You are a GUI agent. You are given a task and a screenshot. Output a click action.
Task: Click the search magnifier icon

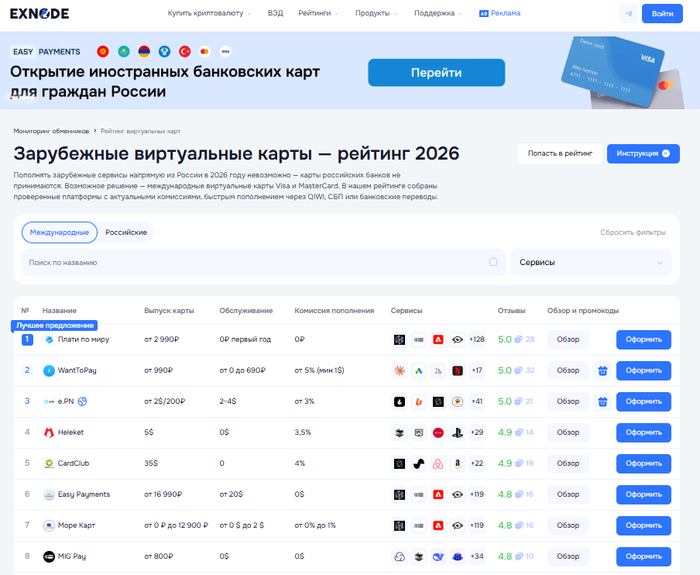point(493,262)
